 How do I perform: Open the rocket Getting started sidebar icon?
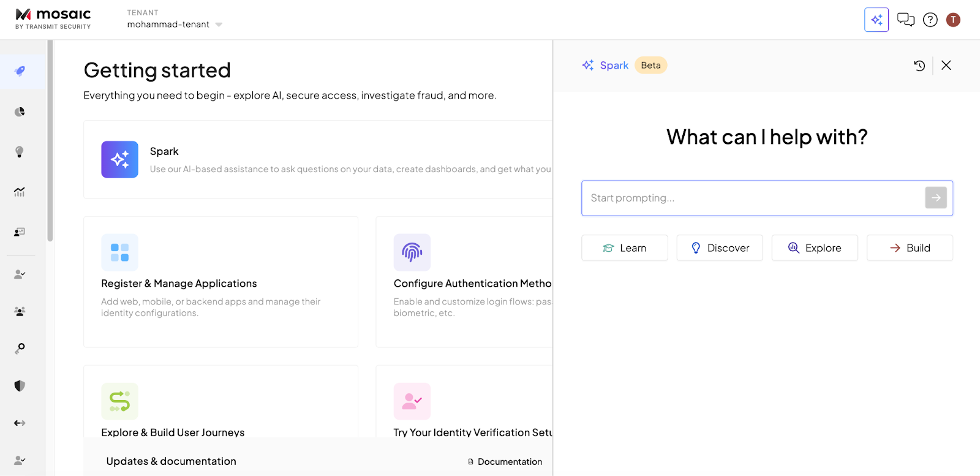click(x=20, y=71)
